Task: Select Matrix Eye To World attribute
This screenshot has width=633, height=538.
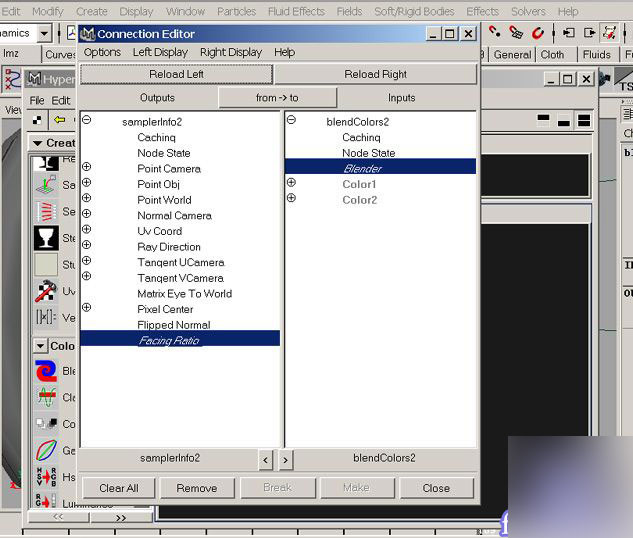Action: pos(184,294)
